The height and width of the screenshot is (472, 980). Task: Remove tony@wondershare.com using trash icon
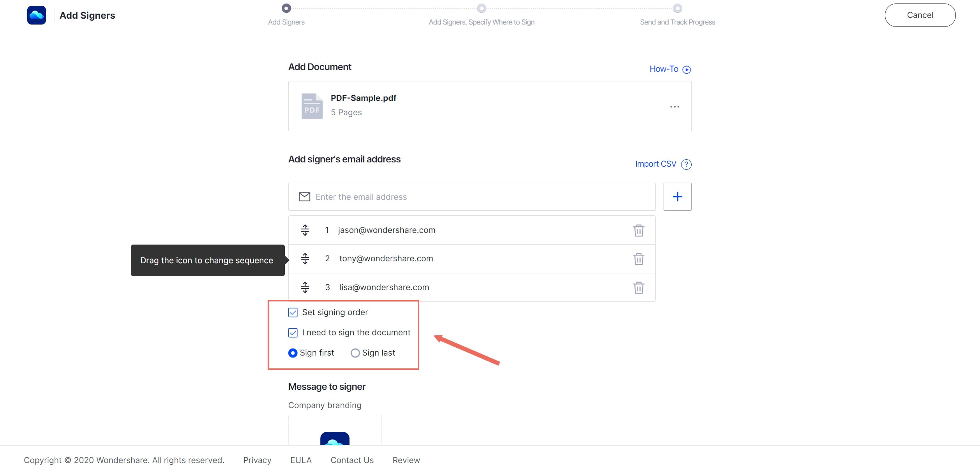638,259
